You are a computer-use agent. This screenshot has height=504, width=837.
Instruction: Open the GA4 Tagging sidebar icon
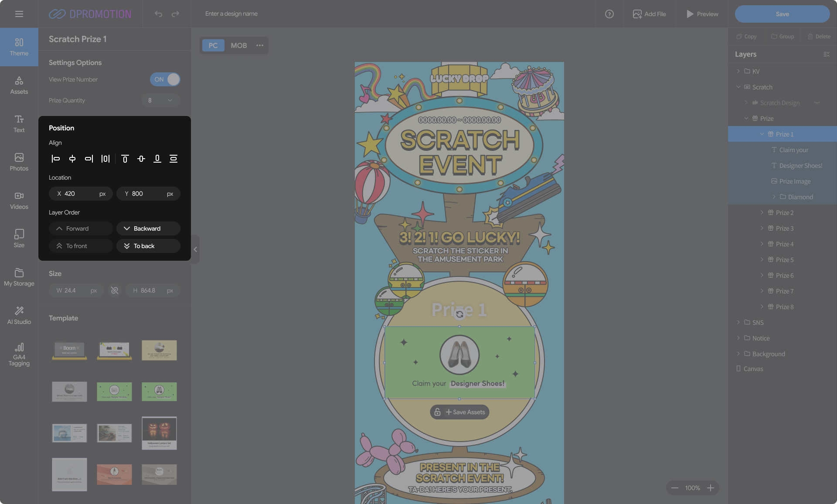[x=19, y=354]
